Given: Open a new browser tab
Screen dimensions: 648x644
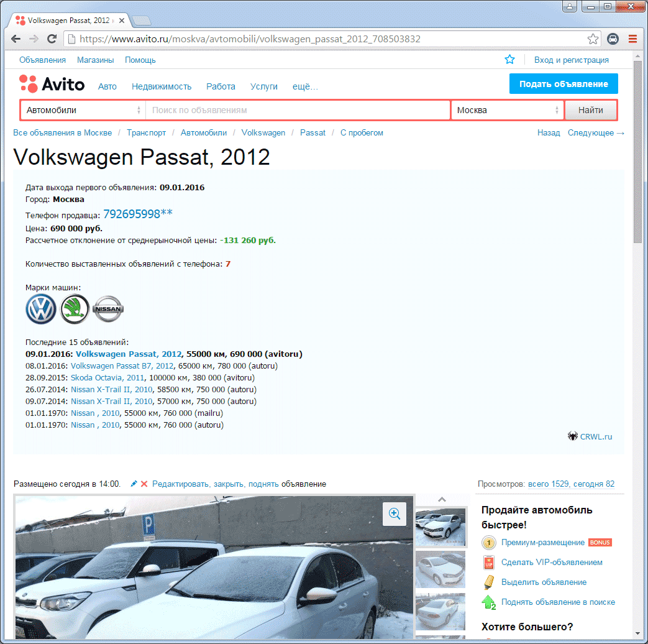Looking at the screenshot, I should pyautogui.click(x=141, y=21).
